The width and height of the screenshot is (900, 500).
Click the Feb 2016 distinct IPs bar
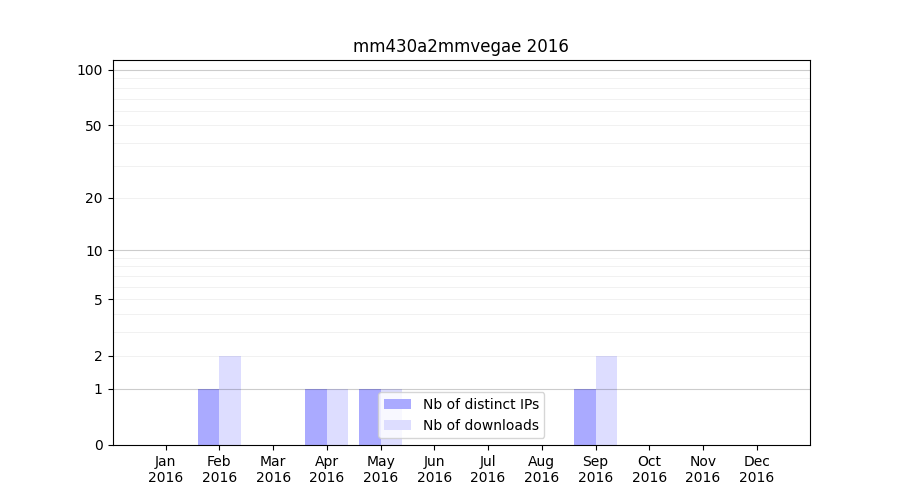pyautogui.click(x=208, y=417)
